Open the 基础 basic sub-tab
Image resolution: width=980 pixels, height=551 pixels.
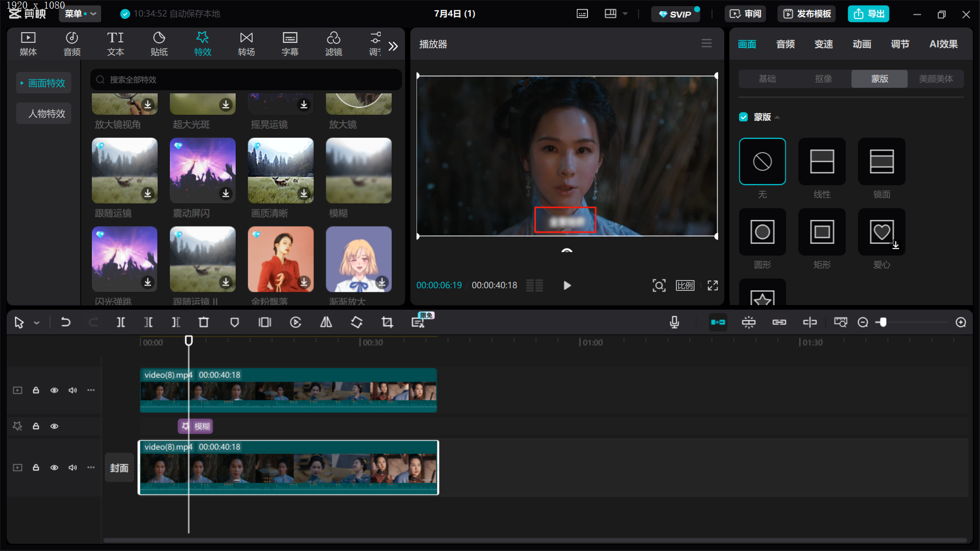pos(767,79)
